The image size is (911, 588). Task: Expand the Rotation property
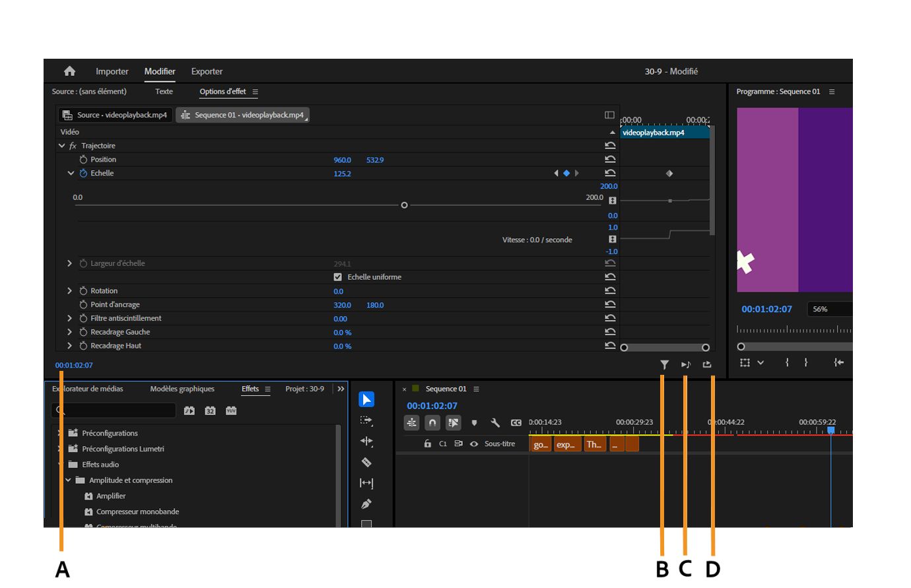70,291
